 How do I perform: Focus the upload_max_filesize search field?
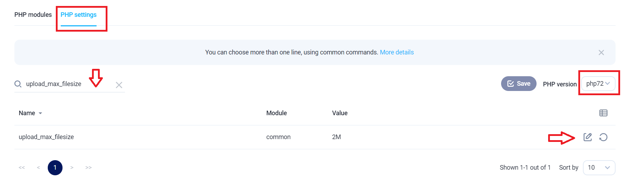(x=67, y=84)
